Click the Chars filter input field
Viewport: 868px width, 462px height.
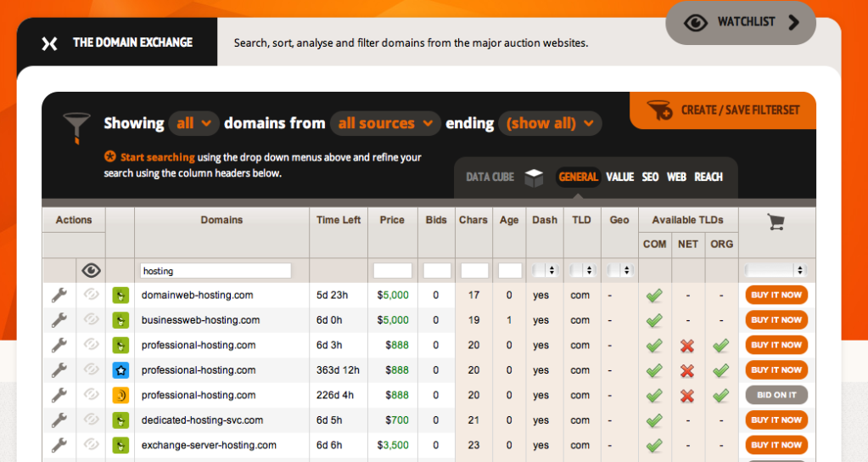[x=474, y=271]
